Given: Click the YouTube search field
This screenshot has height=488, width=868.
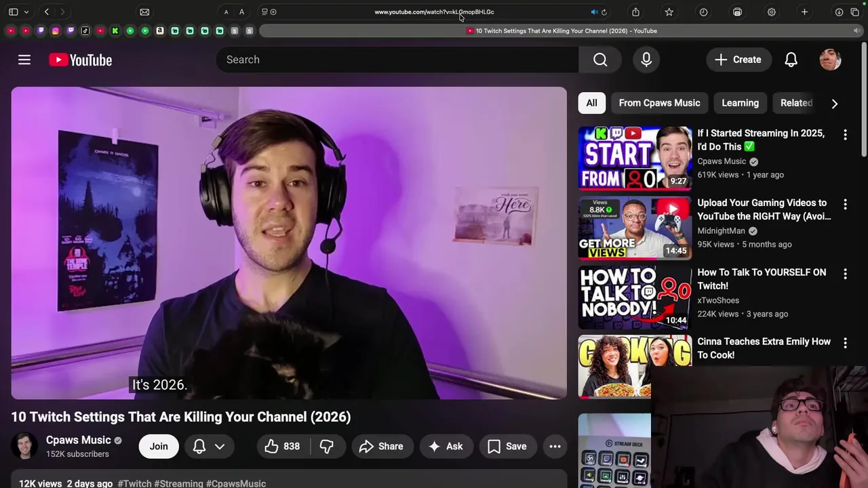Looking at the screenshot, I should pyautogui.click(x=397, y=60).
